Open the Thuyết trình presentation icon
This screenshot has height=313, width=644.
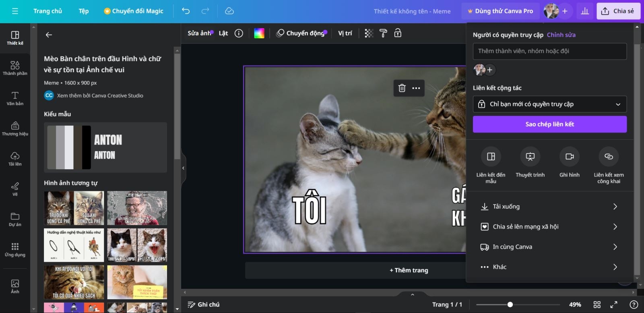click(530, 156)
